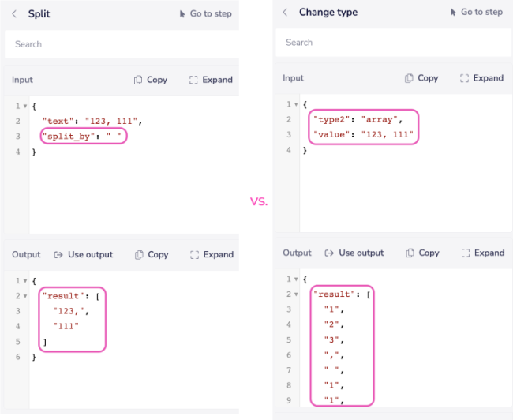Use output of the Split step
Screen dimensions: 513x420
tap(84, 255)
